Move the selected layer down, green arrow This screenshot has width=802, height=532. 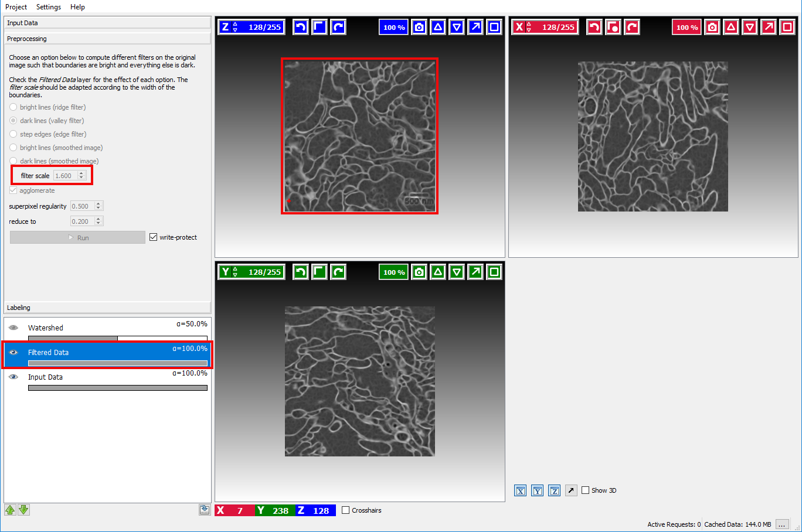[x=23, y=510]
